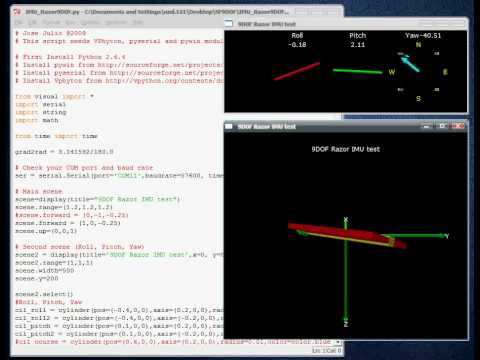Maximize the 3D 9DOF Razor IMU test window
Viewport: 480px width, 360px height.
[443, 126]
